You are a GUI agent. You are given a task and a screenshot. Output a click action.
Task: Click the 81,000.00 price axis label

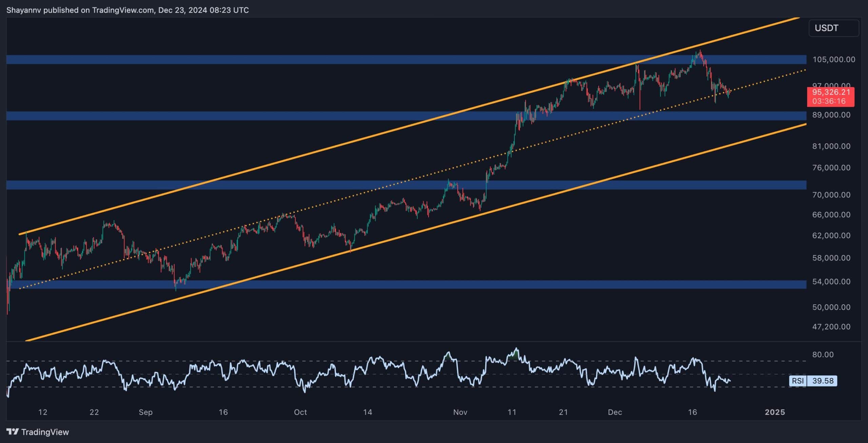point(831,146)
